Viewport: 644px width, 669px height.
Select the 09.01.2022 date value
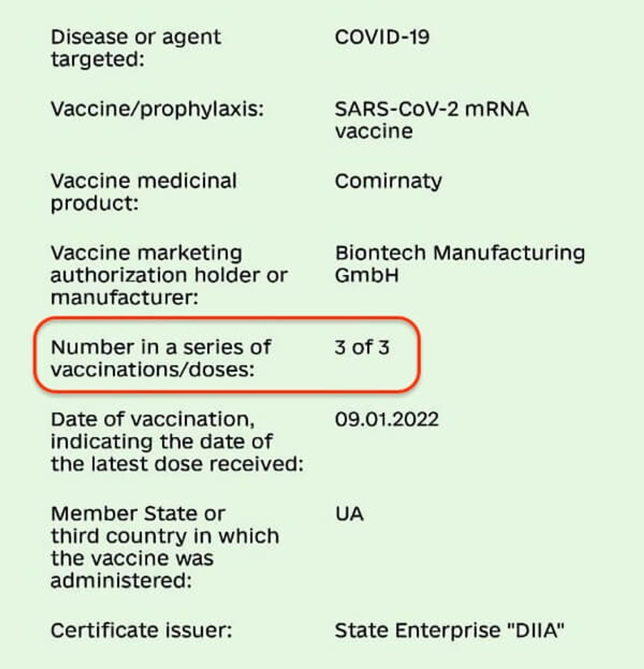click(x=387, y=419)
